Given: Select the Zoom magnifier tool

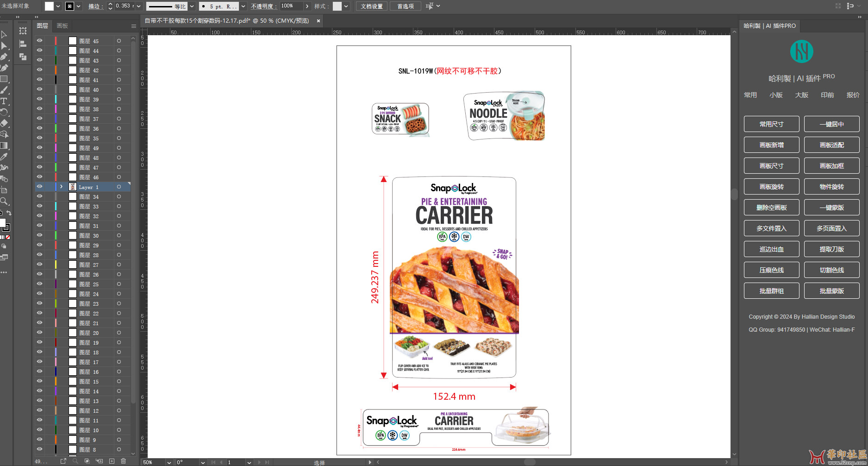Looking at the screenshot, I should (x=4, y=201).
